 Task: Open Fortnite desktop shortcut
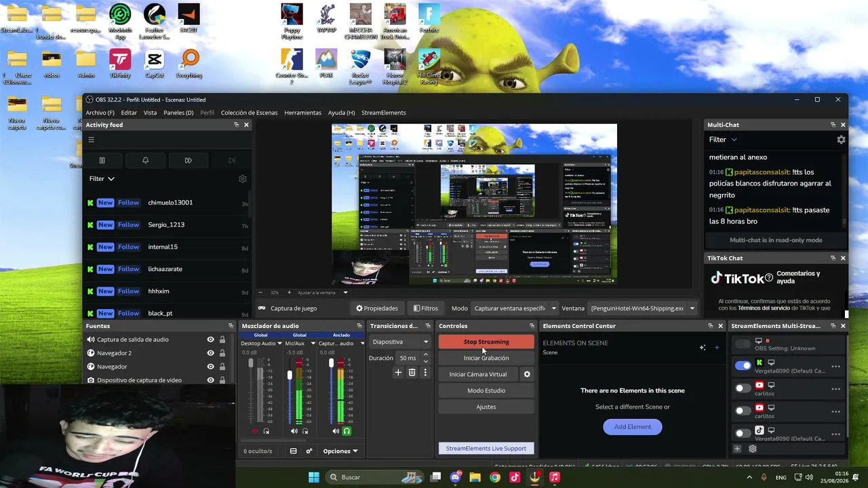point(429,18)
